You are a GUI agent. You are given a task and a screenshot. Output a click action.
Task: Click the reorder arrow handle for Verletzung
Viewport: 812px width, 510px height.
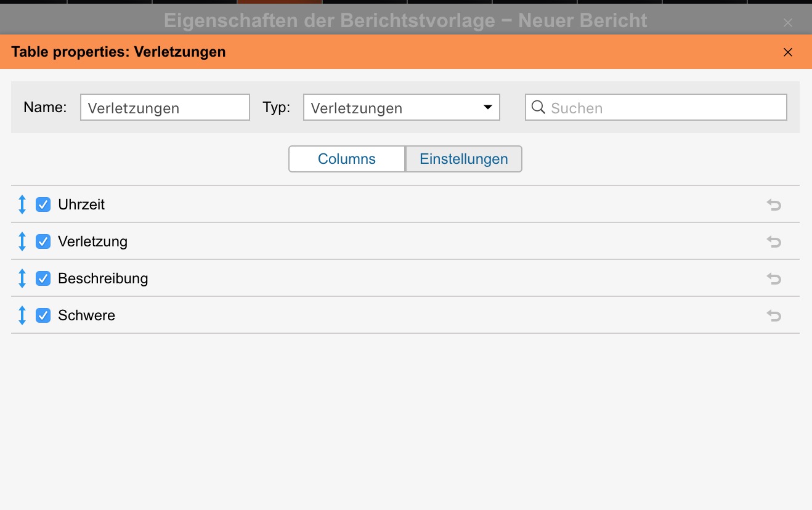[x=22, y=241]
